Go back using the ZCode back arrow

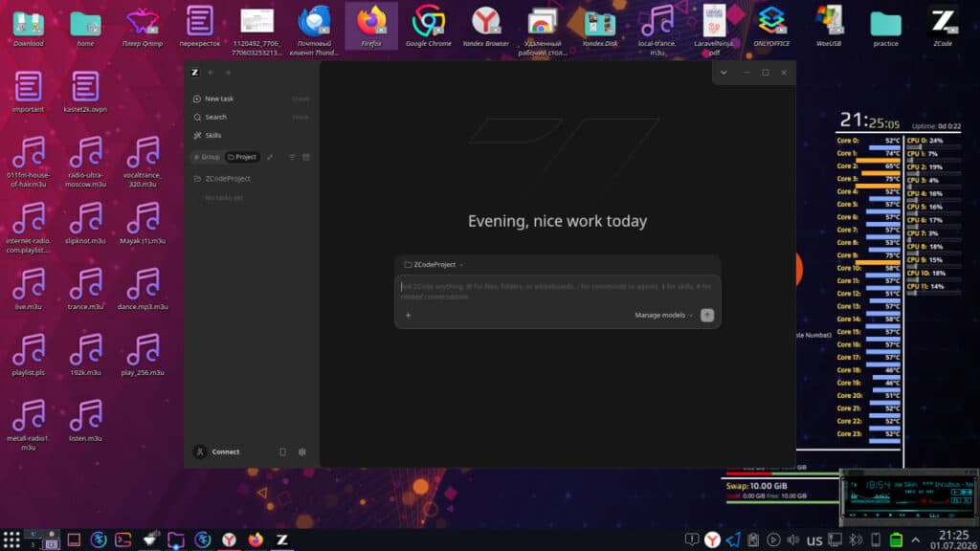pyautogui.click(x=211, y=73)
